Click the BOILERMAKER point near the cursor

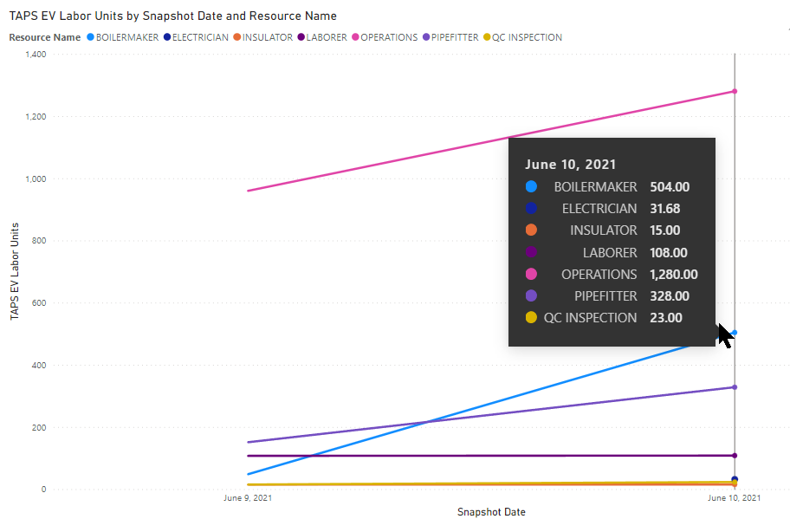click(735, 333)
